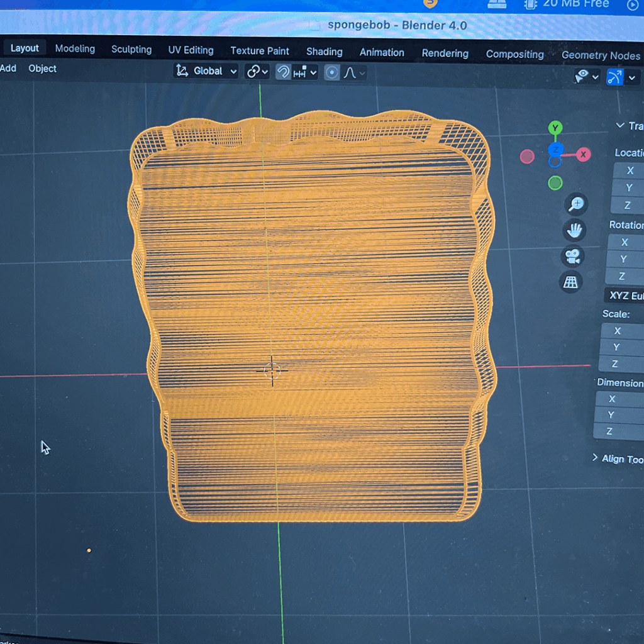The height and width of the screenshot is (644, 644).
Task: Collapse the Transform panel
Action: (620, 126)
